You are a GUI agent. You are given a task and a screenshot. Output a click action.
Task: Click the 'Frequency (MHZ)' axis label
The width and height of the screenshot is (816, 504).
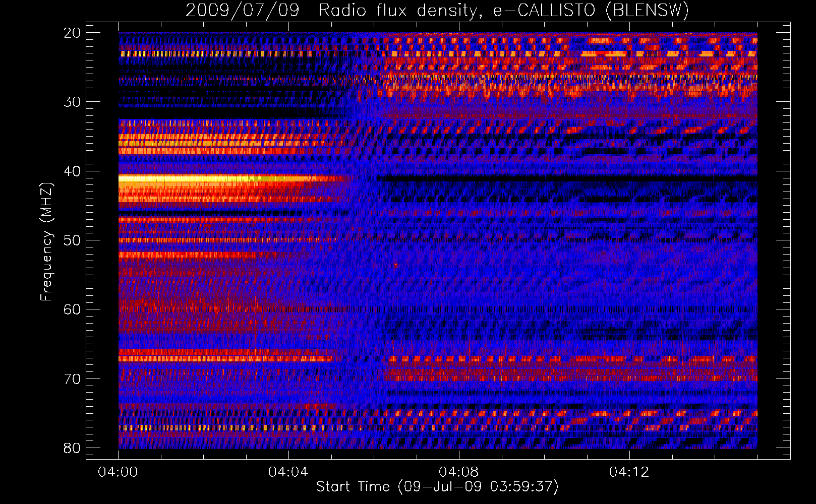(x=46, y=241)
